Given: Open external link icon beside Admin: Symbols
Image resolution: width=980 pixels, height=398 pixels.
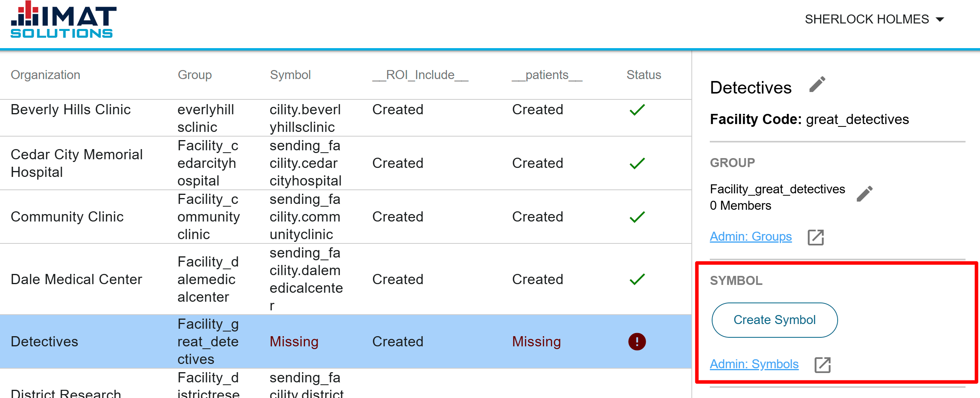Looking at the screenshot, I should [822, 365].
